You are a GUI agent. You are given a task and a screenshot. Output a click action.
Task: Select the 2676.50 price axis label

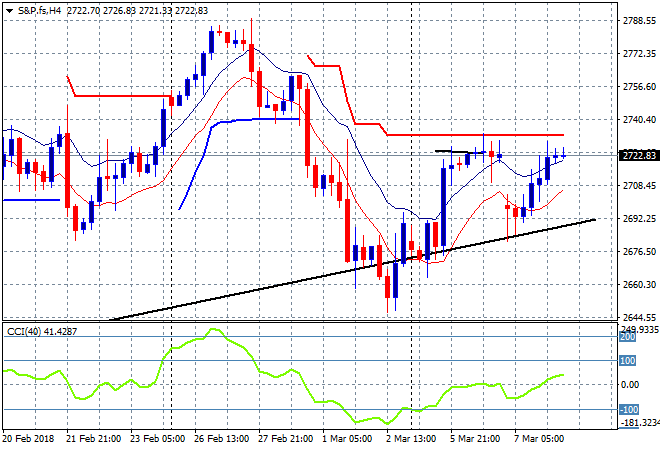pos(639,252)
